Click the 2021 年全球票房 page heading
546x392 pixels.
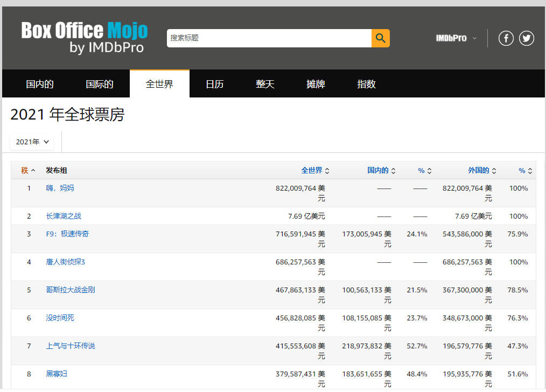pyautogui.click(x=67, y=115)
